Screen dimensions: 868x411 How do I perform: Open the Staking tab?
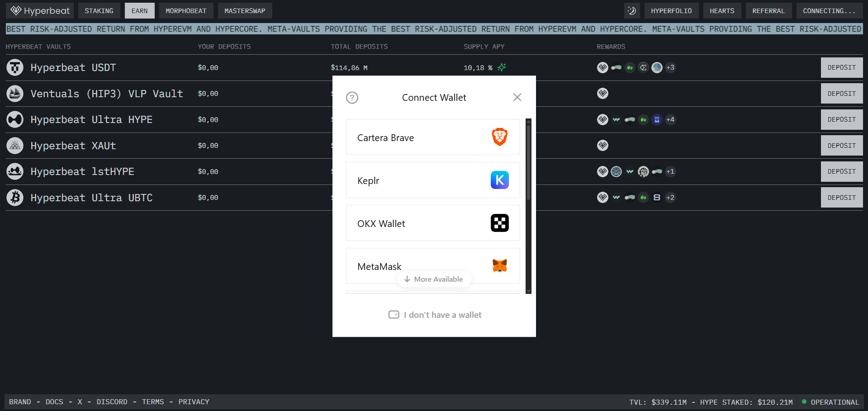(99, 11)
